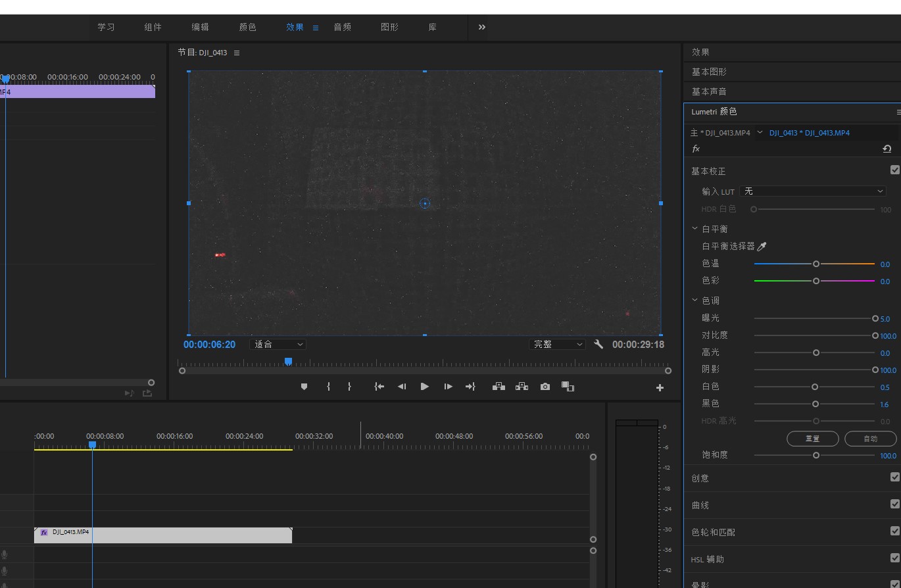The height and width of the screenshot is (588, 901).
Task: Click the 色温 slider handle
Action: click(x=816, y=264)
